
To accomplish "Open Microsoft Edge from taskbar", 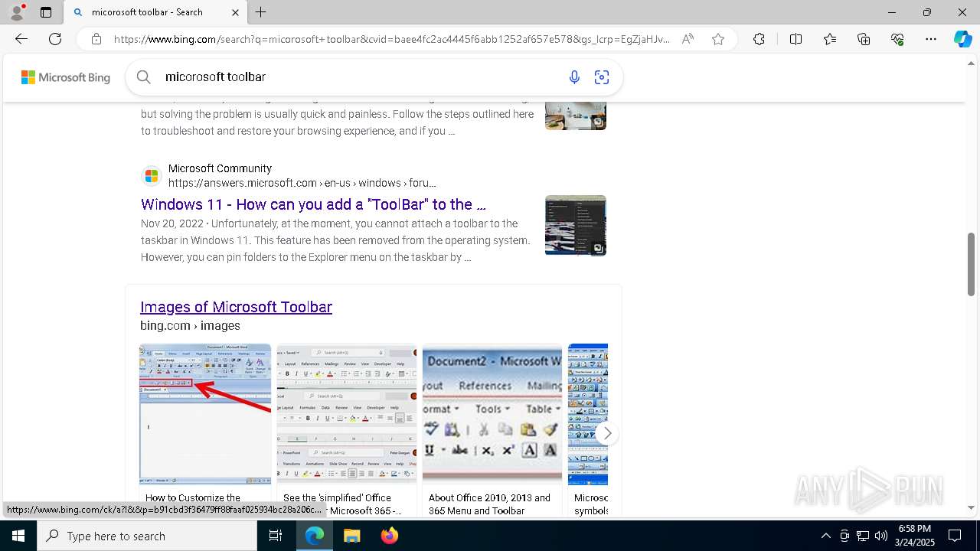I will [x=315, y=536].
